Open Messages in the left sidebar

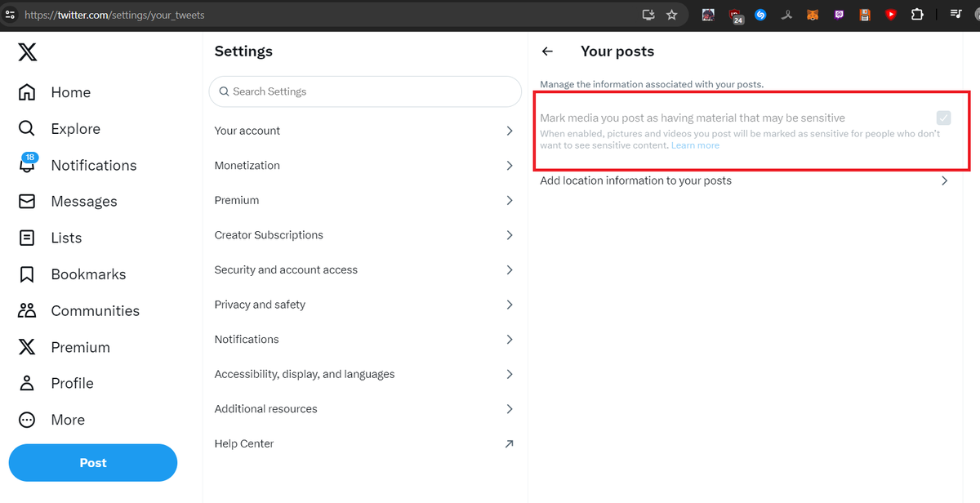(x=68, y=202)
